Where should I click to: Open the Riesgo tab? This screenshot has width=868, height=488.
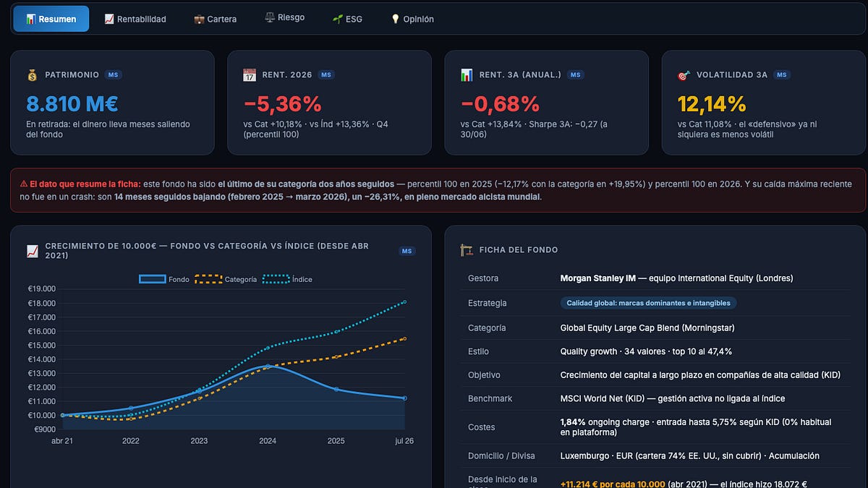click(285, 18)
